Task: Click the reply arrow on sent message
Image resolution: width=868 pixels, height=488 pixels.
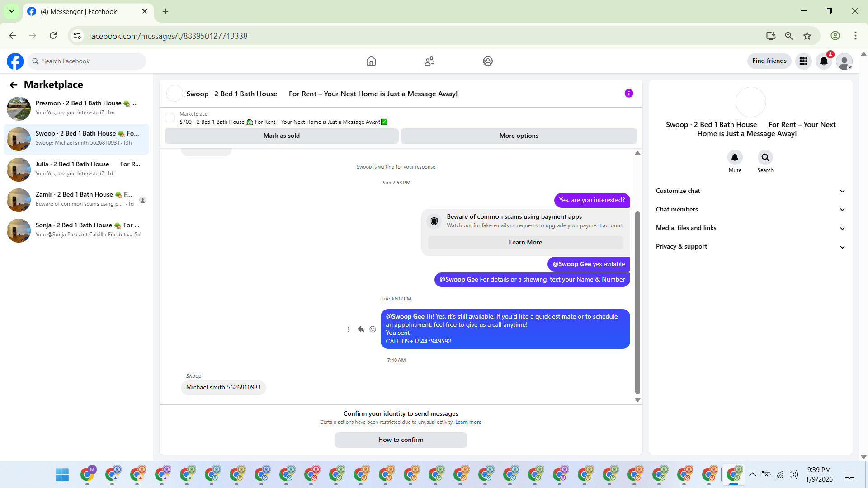Action: pyautogui.click(x=361, y=329)
